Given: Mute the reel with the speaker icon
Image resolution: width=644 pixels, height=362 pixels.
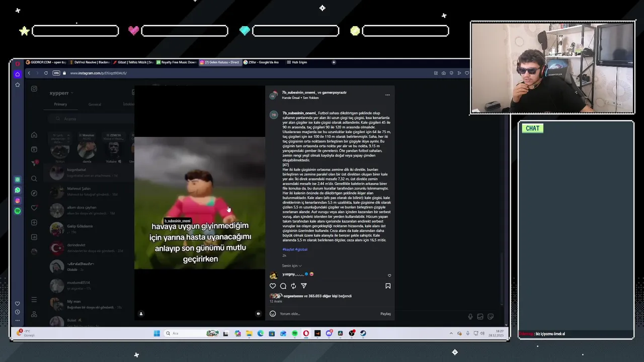Looking at the screenshot, I should coord(258,314).
